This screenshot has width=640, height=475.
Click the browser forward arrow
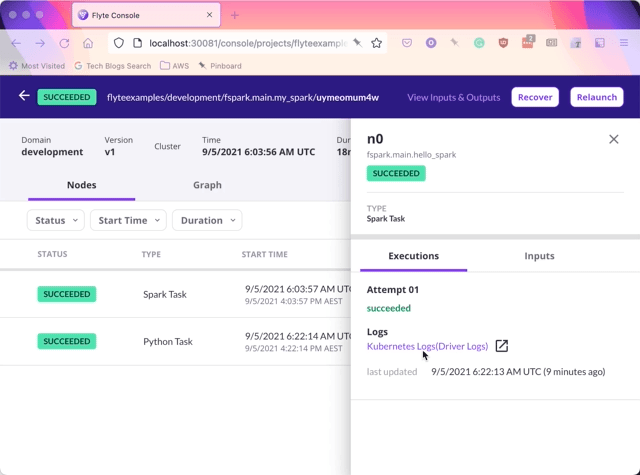pyautogui.click(x=40, y=43)
